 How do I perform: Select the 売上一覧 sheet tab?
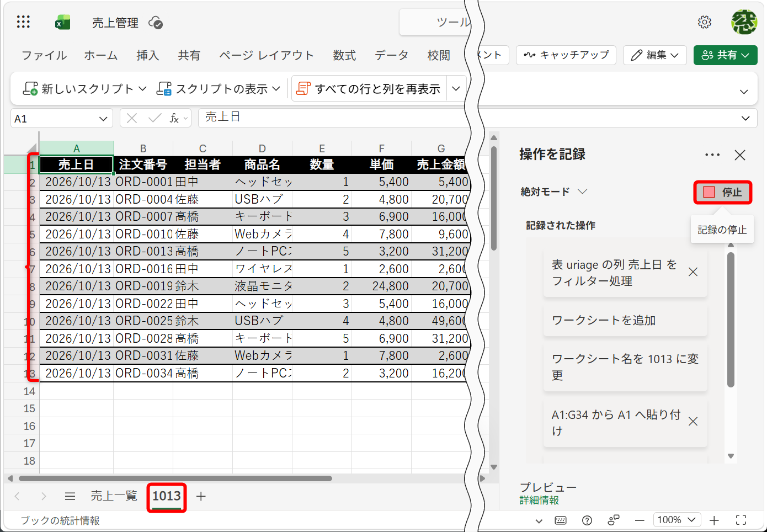coord(114,496)
